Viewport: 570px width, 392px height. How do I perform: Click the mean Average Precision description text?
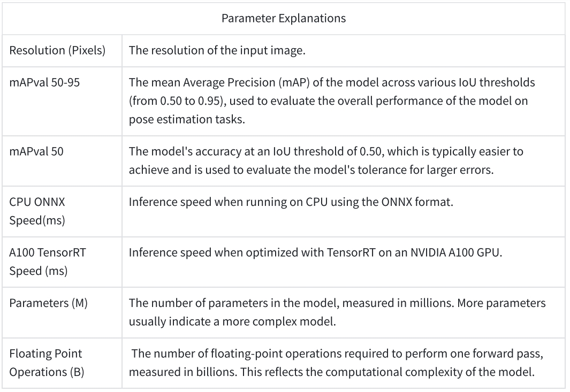331,101
